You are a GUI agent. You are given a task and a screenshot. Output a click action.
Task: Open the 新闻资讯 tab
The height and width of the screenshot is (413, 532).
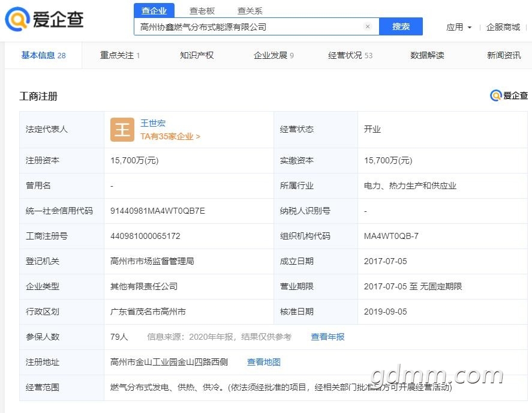point(504,55)
